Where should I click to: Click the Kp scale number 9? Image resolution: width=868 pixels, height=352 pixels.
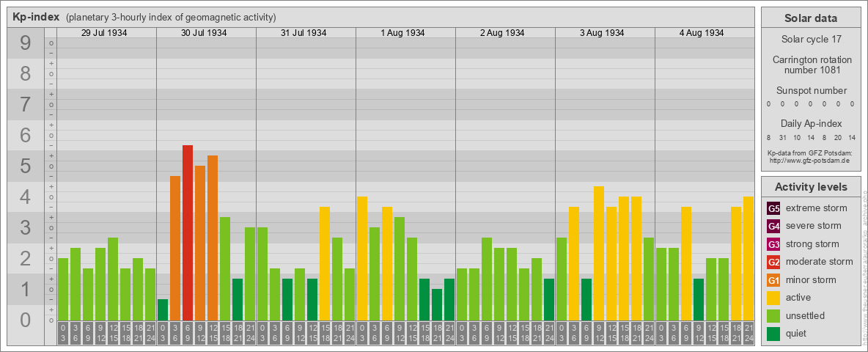26,43
